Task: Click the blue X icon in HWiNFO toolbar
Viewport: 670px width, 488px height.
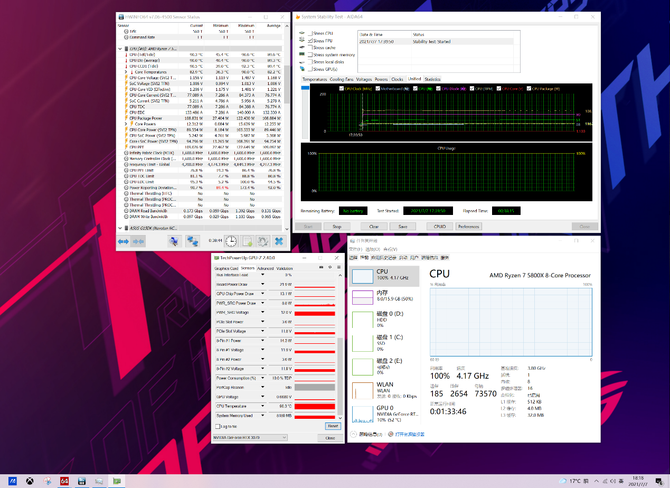Action: click(x=279, y=241)
